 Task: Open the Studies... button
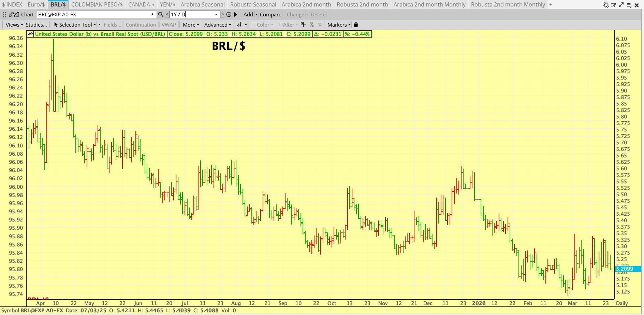[x=36, y=25]
